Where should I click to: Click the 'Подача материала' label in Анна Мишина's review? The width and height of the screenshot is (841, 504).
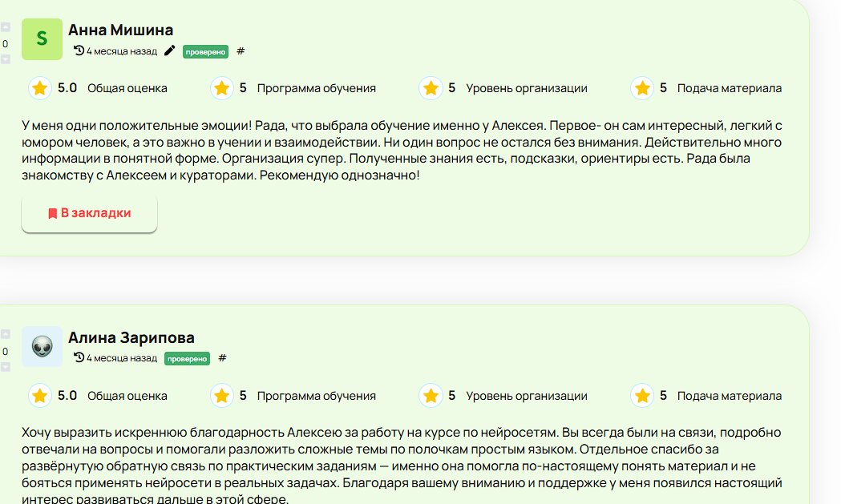pos(730,88)
